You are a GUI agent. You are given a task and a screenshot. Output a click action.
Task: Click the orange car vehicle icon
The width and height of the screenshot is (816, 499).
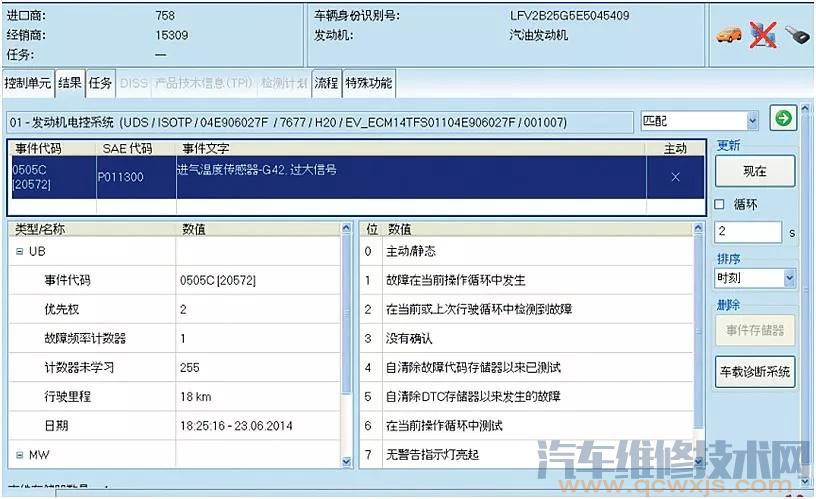point(729,35)
